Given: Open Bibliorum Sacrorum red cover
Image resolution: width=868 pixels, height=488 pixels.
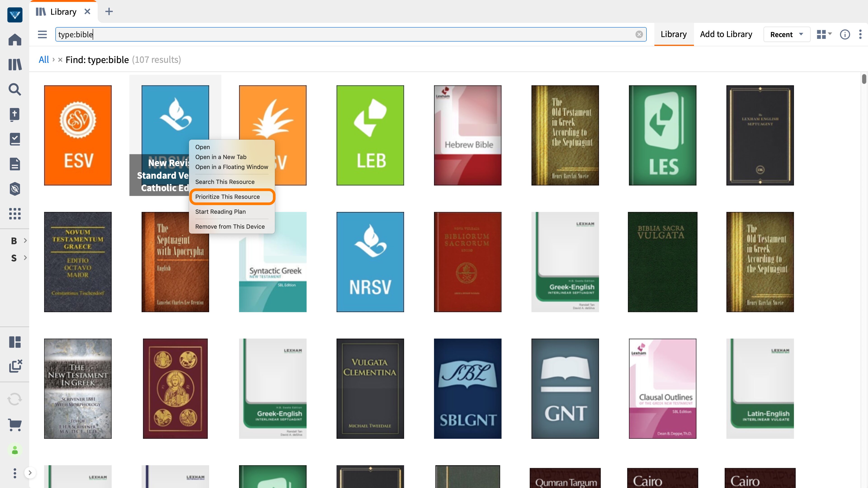Looking at the screenshot, I should coord(468,262).
